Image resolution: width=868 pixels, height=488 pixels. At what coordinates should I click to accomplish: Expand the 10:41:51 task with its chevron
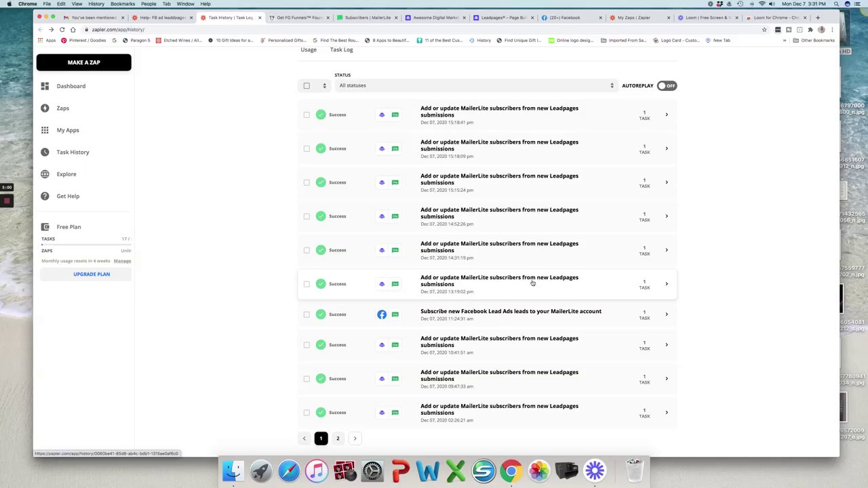pos(667,345)
